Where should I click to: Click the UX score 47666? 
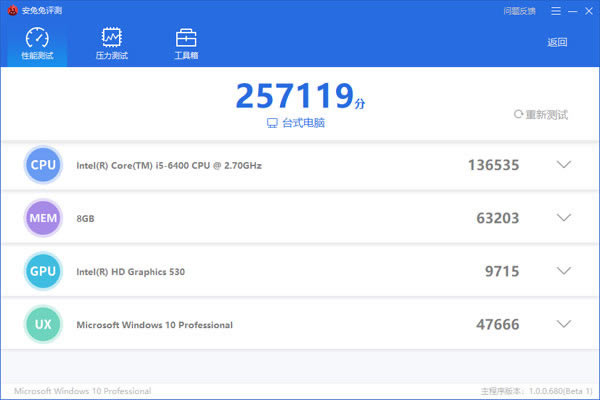point(497,325)
